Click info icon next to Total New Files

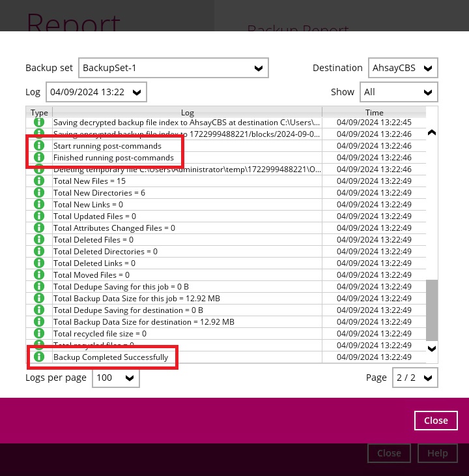38,181
